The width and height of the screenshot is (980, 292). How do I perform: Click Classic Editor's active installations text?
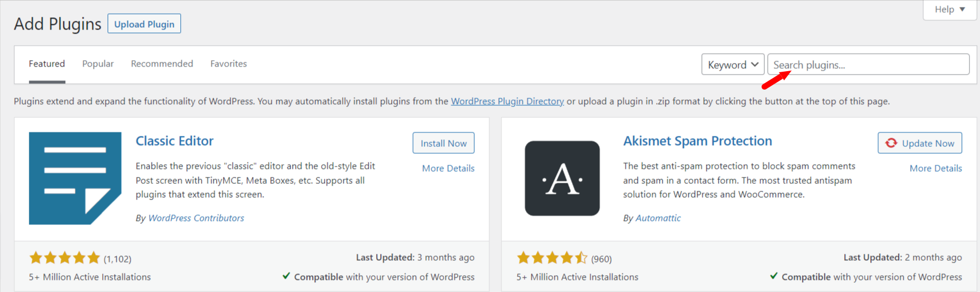tap(90, 277)
